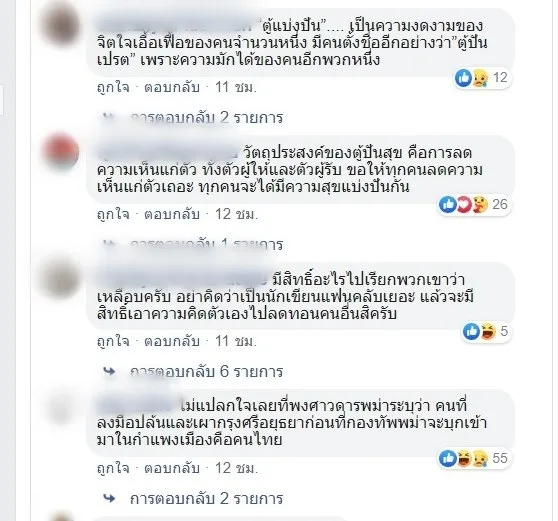Click the haha emoji in the 55 reactions
Viewport: 558px width, 521px height.
(x=464, y=458)
